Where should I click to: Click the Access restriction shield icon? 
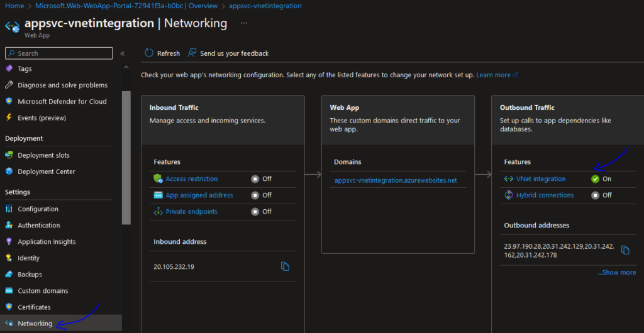[158, 179]
